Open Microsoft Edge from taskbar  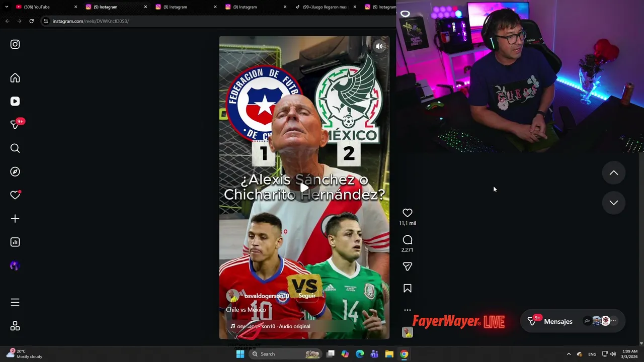360,354
